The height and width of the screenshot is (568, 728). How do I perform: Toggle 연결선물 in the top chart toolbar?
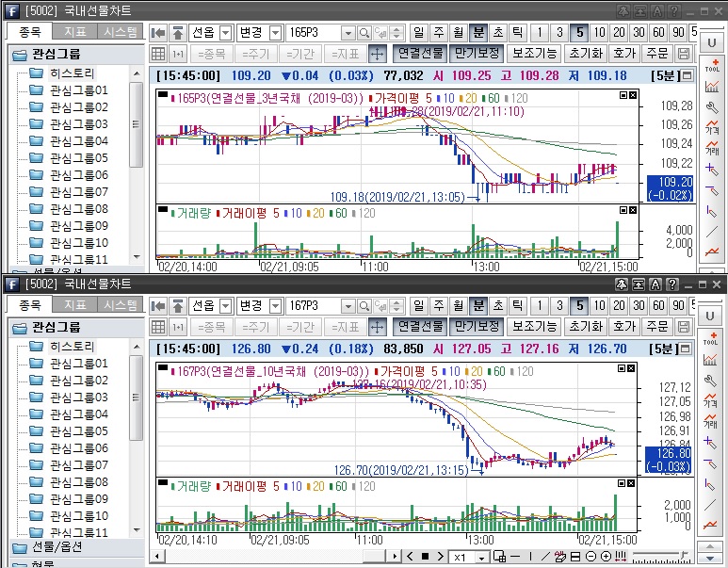coord(420,54)
